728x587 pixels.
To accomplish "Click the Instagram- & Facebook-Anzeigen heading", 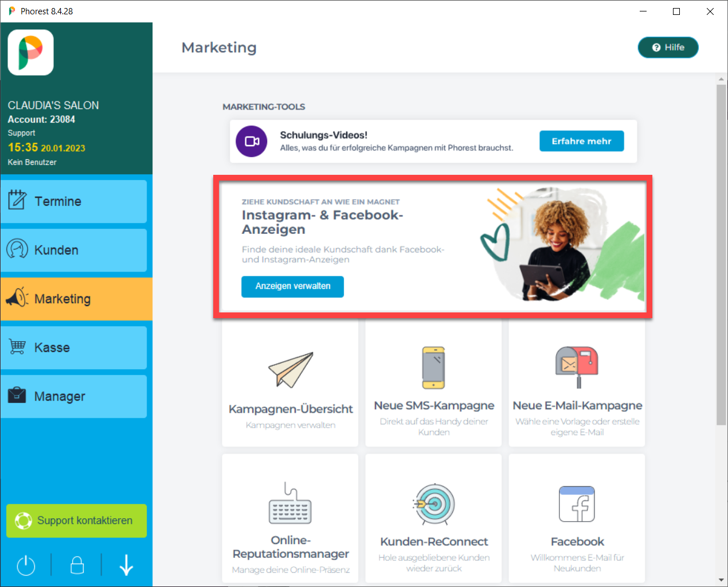I will click(322, 222).
